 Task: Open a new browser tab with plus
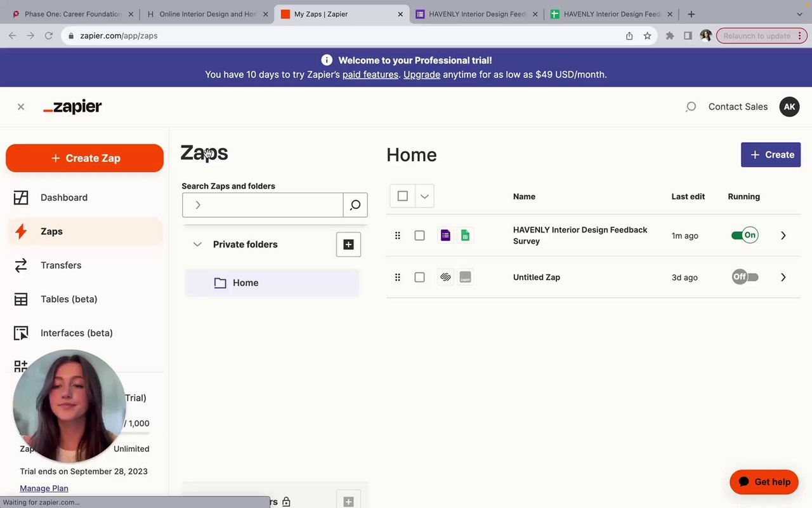coord(691,14)
